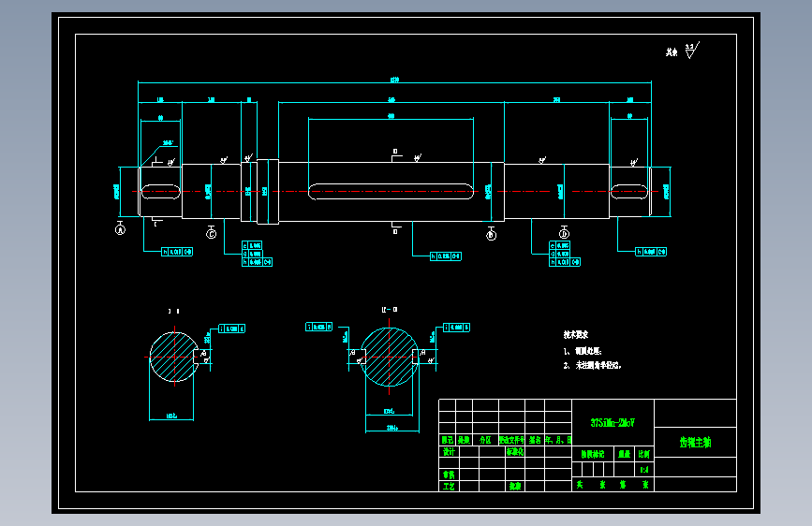Screen dimensions: 812x526
Task: Select the right hatched cross-section circle
Action: click(390, 357)
